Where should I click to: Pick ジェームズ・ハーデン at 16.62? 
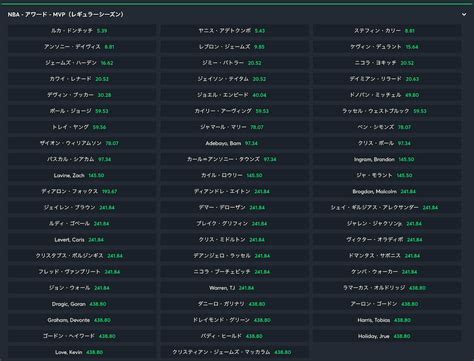(82, 63)
